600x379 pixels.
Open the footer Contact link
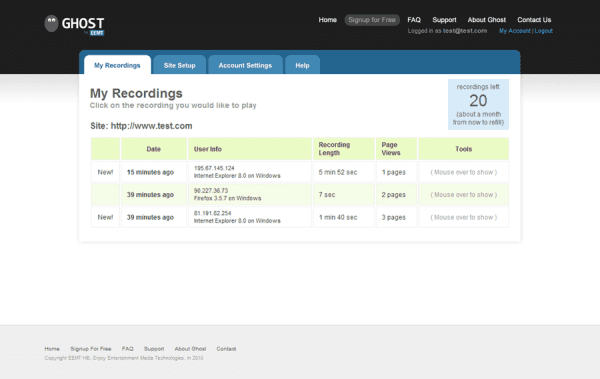[x=226, y=349]
